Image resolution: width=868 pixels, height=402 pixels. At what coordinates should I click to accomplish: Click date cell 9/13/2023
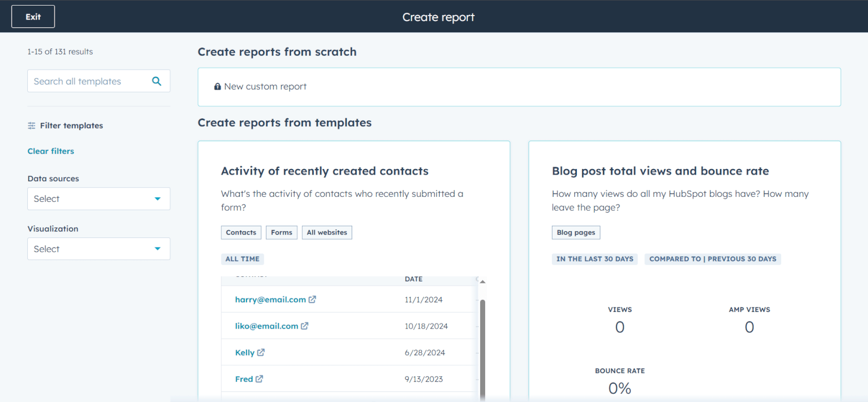[423, 379]
